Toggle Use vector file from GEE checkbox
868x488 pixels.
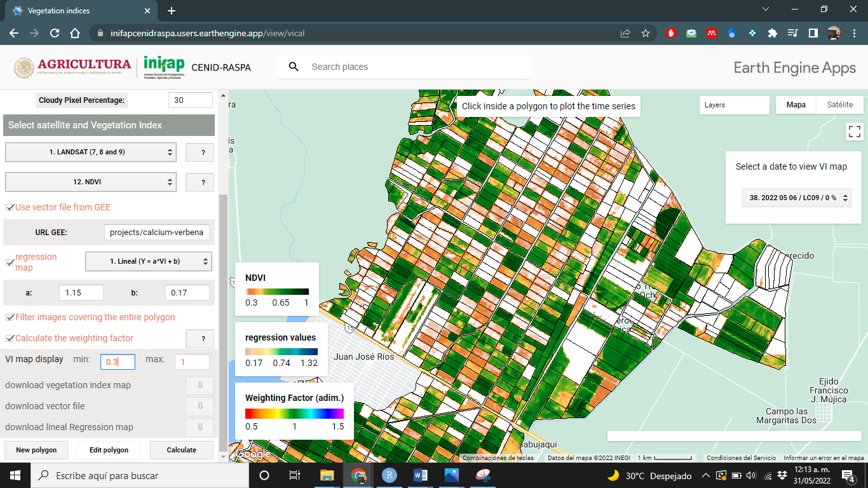[x=10, y=208]
